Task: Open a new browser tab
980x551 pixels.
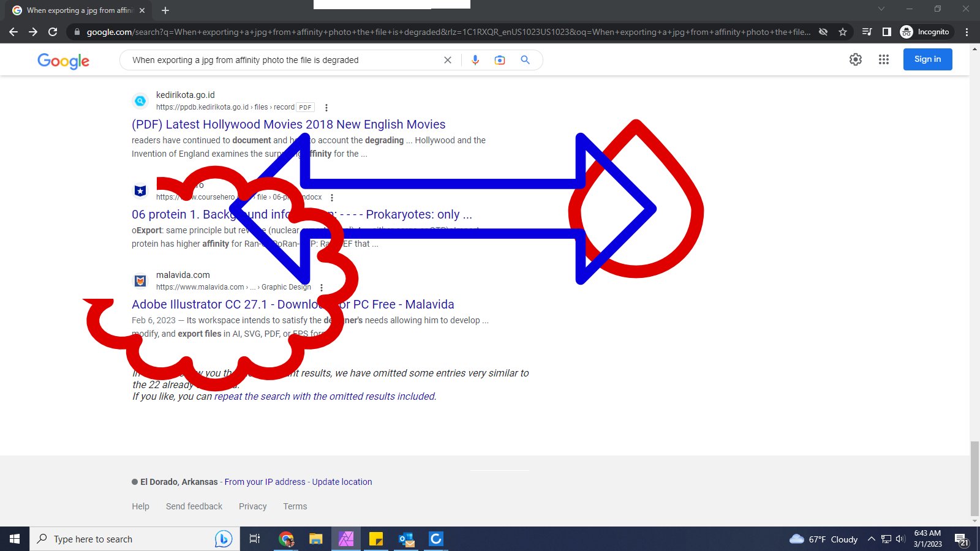Action: coord(165,10)
